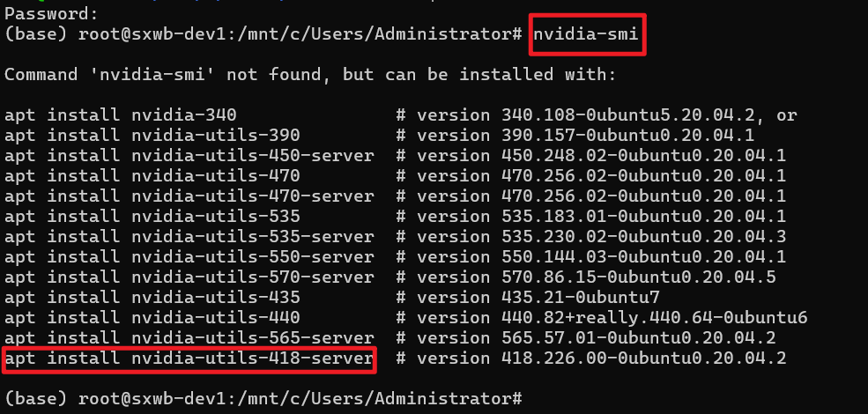Click the 'apt install nvidia-utils-440' line
This screenshot has width=868, height=414.
pyautogui.click(x=152, y=318)
